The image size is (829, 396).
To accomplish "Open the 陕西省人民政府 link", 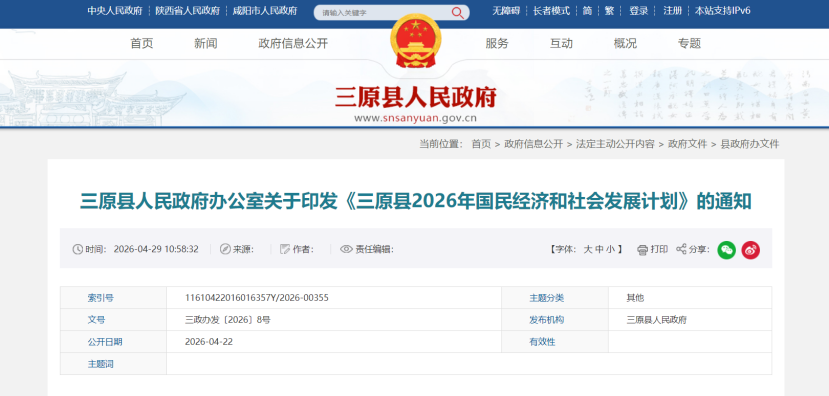I will pos(188,11).
